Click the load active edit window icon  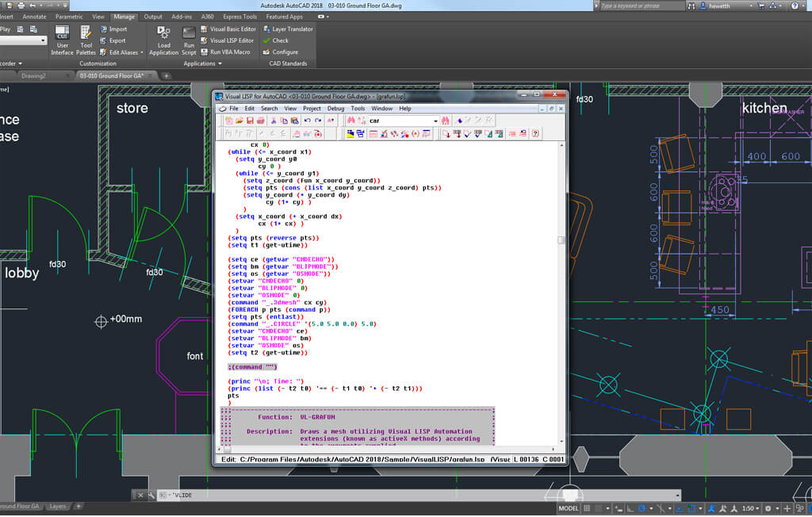pos(446,134)
